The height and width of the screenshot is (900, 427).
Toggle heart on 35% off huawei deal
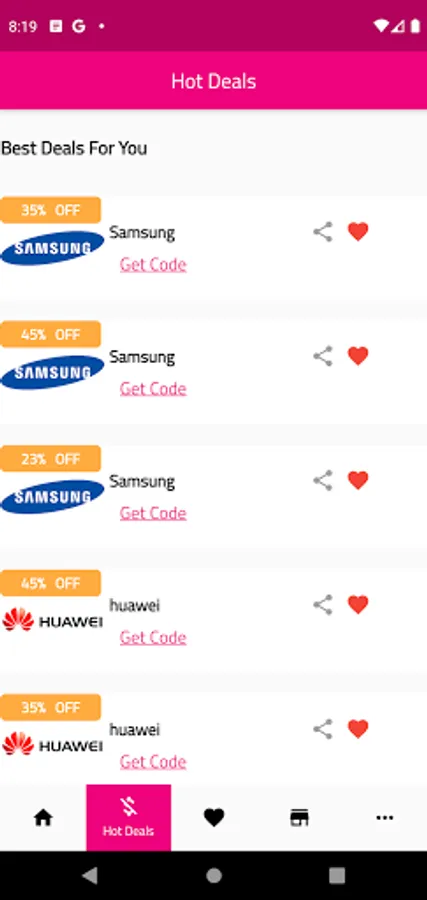pyautogui.click(x=358, y=729)
